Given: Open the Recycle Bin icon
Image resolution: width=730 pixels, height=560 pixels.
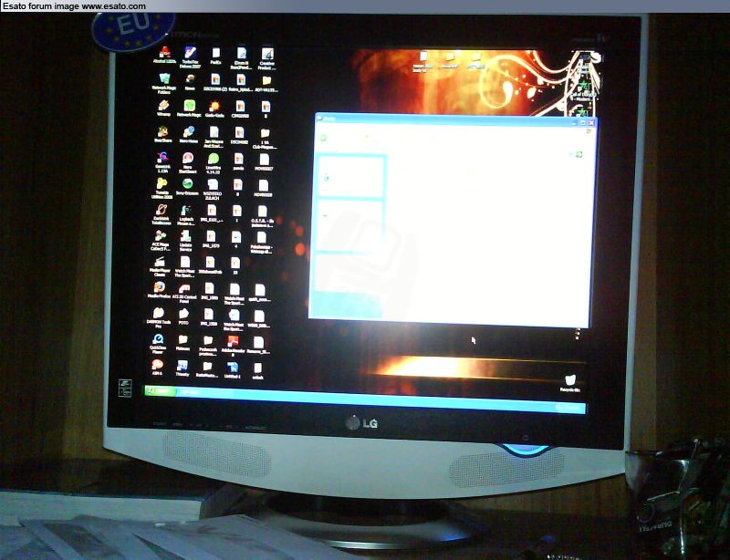Looking at the screenshot, I should click(569, 383).
